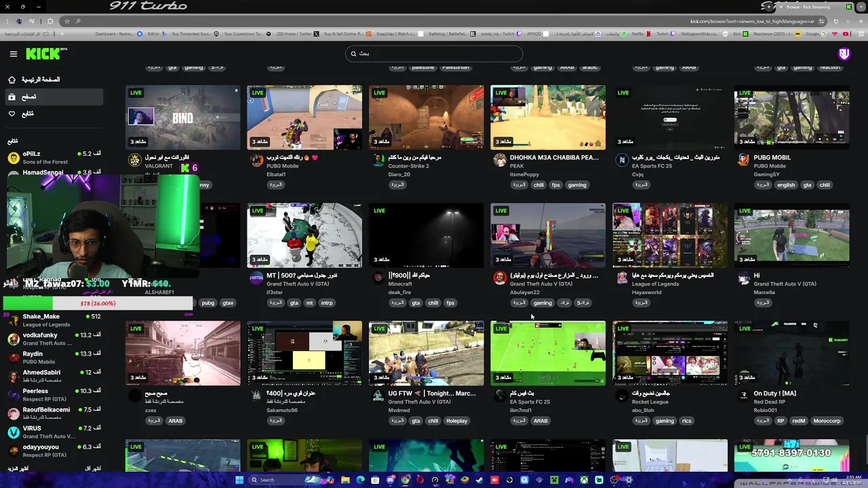The image size is (868, 488).
Task: Open Xbox app from the taskbar
Action: [x=583, y=480]
